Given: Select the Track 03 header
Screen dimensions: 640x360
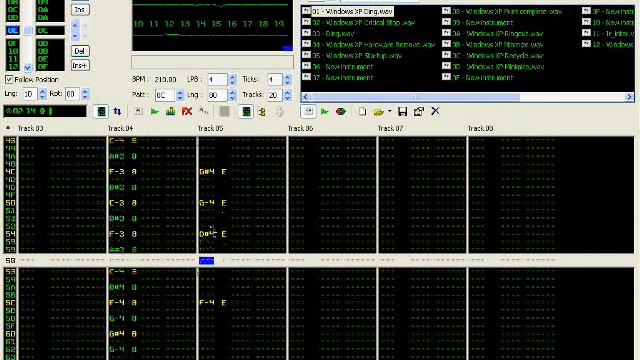Looking at the screenshot, I should pos(30,128).
